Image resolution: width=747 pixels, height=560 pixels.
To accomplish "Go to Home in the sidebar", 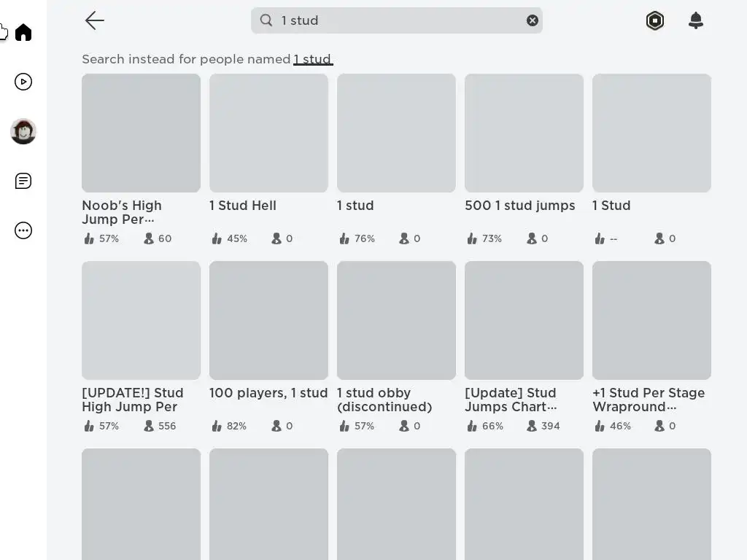I will (x=23, y=32).
